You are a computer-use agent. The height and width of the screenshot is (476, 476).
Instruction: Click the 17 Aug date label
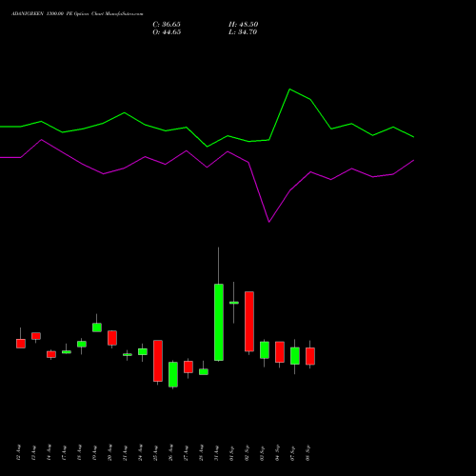[x=64, y=452]
